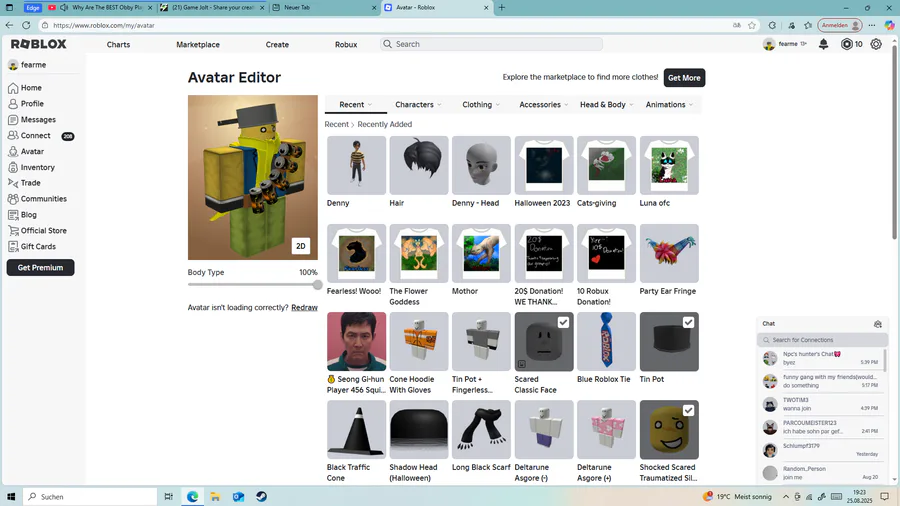900x506 pixels.
Task: Switch to the Neuer Tab browser tab
Action: click(x=324, y=7)
